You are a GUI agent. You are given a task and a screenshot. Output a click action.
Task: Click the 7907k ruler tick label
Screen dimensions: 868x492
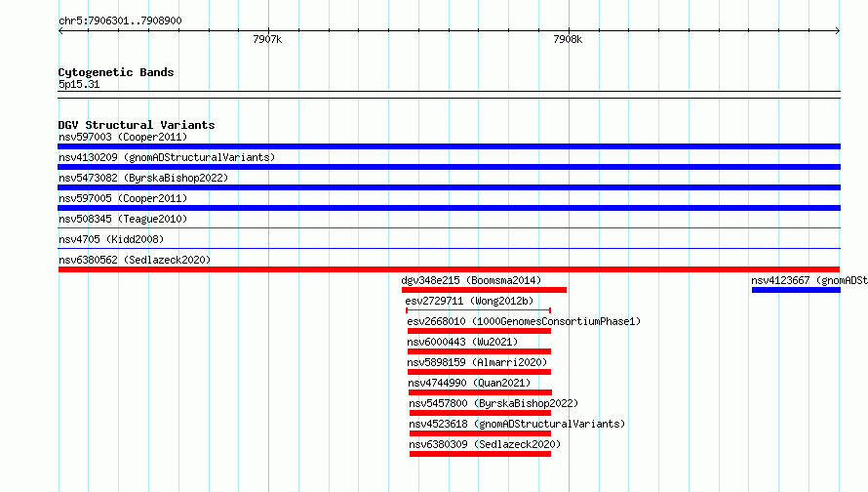[267, 39]
